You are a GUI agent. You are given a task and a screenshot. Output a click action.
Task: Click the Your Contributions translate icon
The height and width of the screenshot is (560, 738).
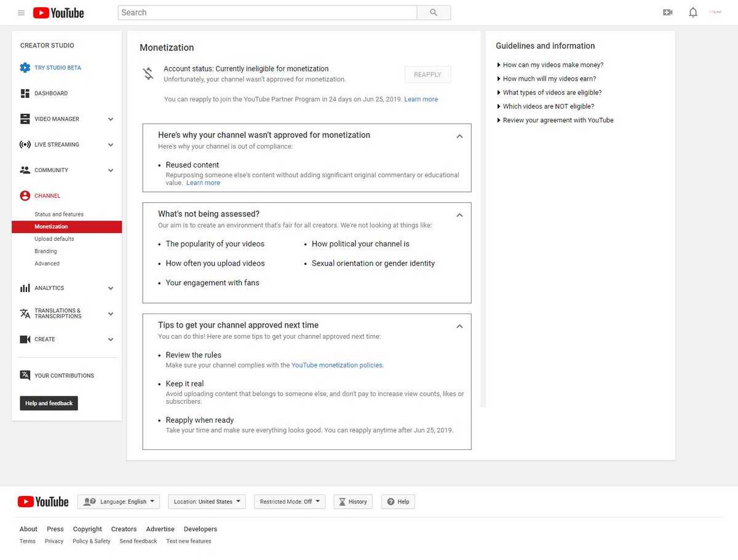(25, 375)
